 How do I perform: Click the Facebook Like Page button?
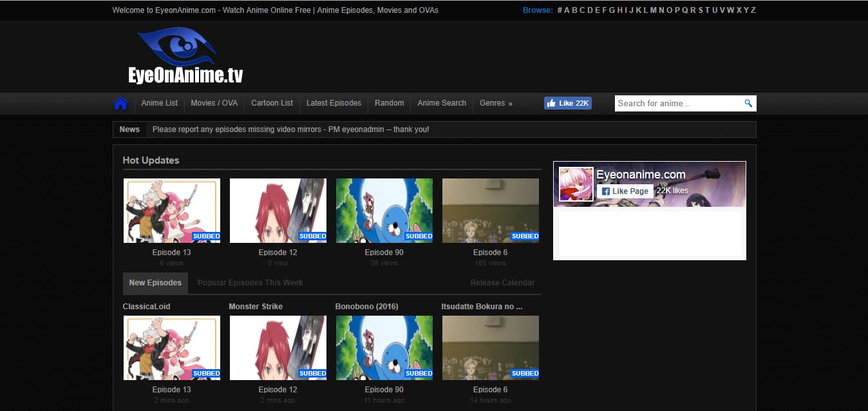click(625, 191)
